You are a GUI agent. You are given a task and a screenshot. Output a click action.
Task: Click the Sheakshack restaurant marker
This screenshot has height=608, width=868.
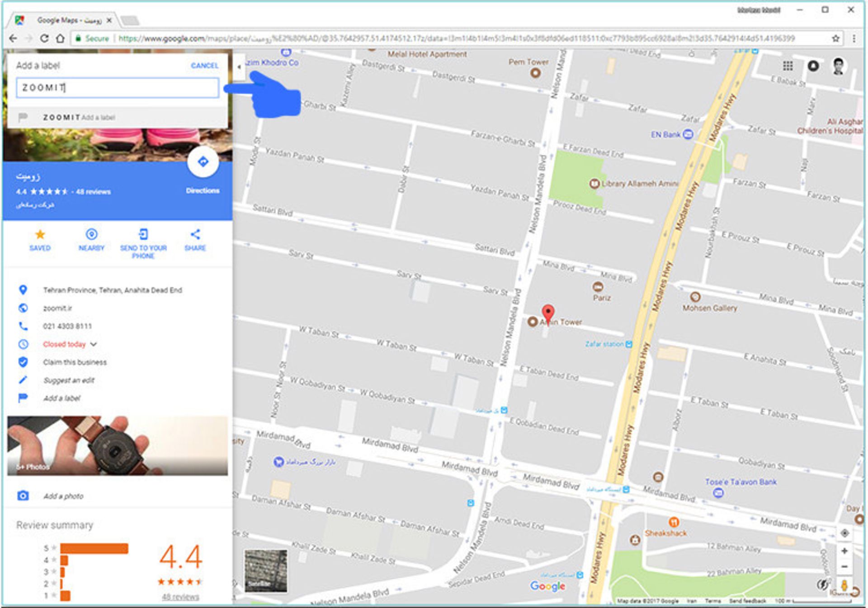(x=674, y=522)
